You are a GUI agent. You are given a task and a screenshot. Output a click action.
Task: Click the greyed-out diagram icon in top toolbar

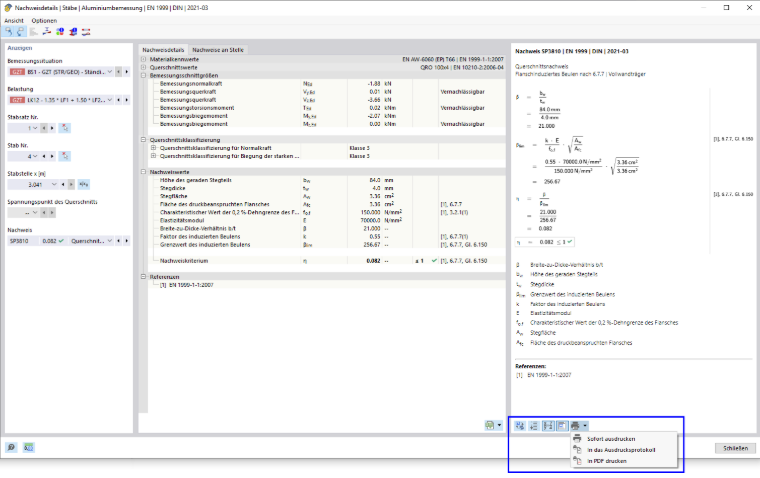[33, 32]
